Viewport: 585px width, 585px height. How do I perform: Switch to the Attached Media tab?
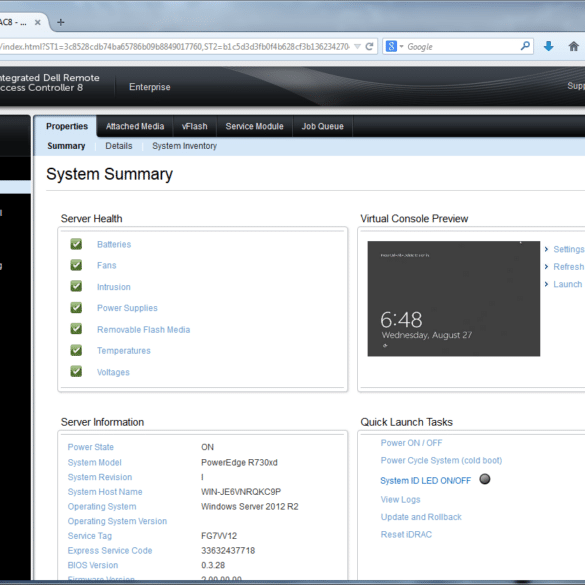pyautogui.click(x=135, y=126)
